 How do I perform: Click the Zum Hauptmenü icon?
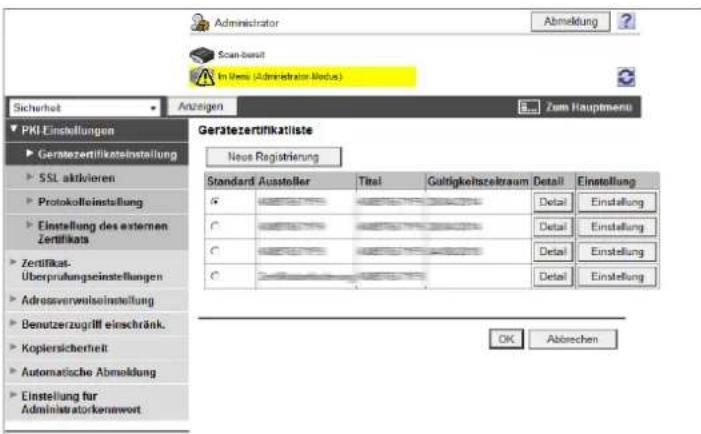click(529, 107)
